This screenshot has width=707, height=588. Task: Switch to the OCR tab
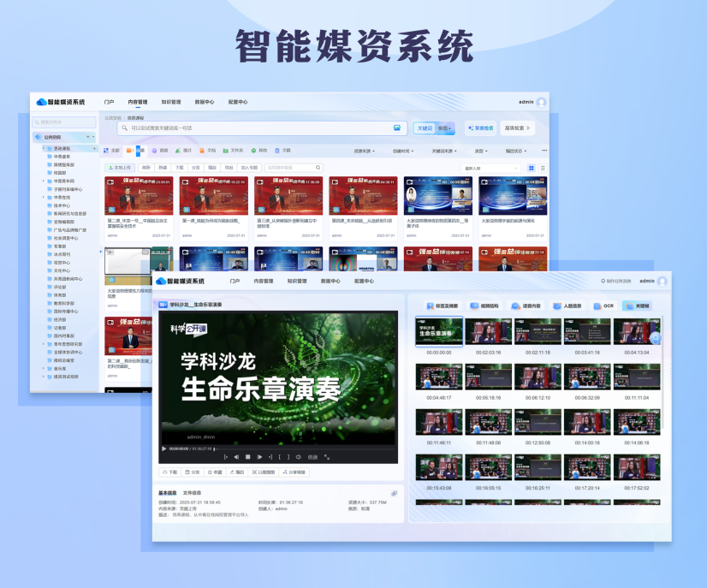(605, 306)
